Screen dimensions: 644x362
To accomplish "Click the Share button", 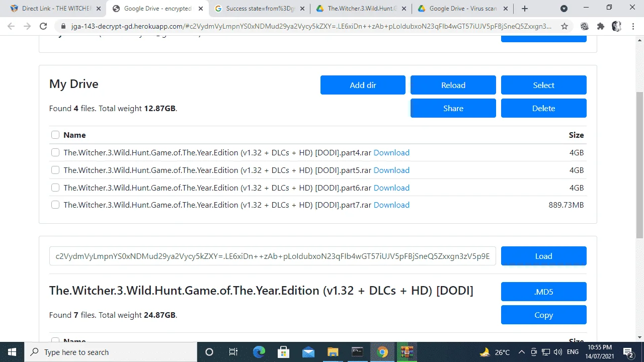I will click(453, 108).
